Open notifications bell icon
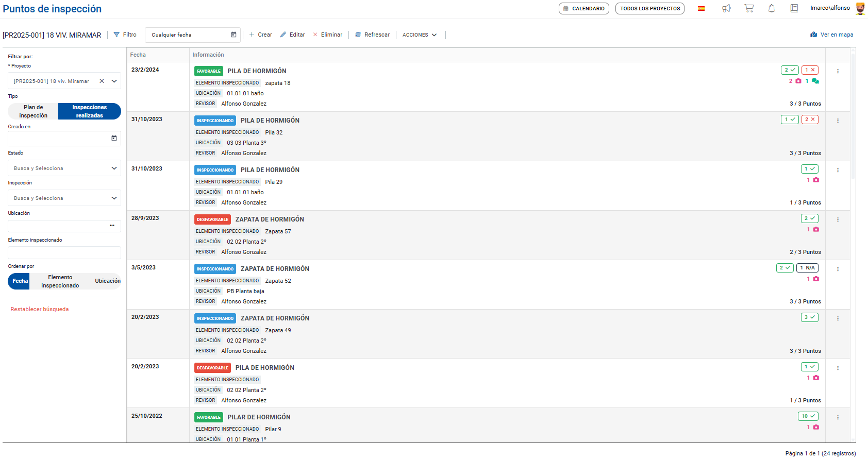This screenshot has width=868, height=459. 772,8
